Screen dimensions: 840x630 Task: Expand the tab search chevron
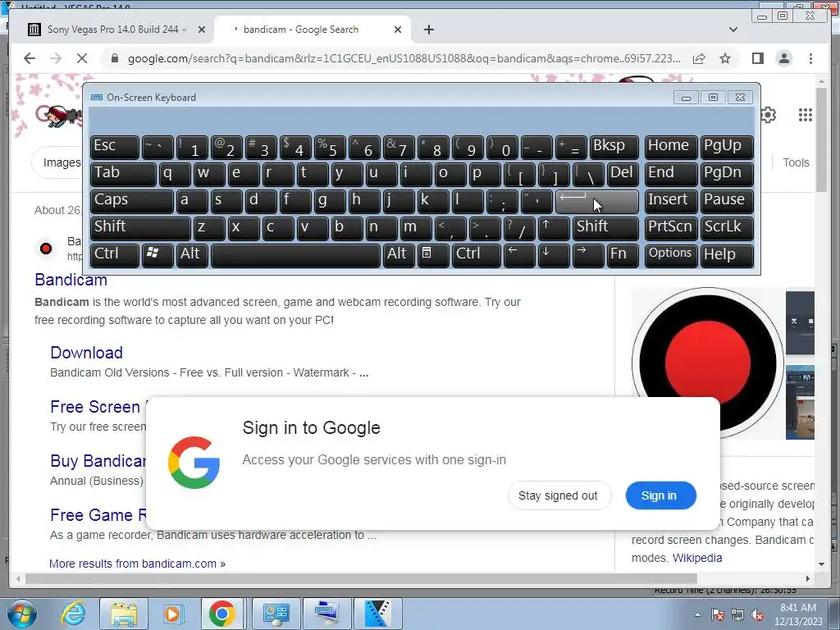pyautogui.click(x=733, y=30)
